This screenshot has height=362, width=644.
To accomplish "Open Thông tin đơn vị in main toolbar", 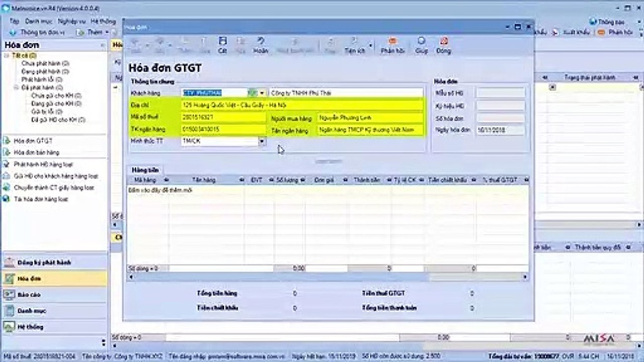I will click(39, 32).
